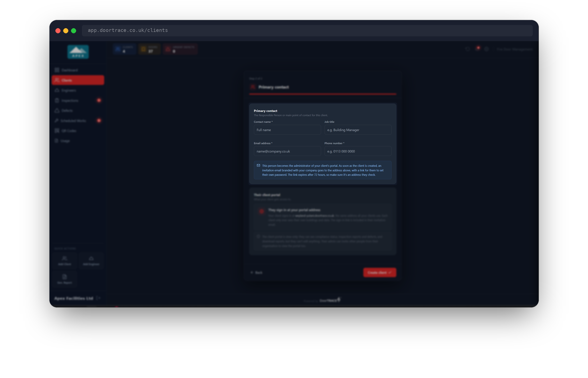Screen dimensions: 588x378
Task: Click the red Create client button
Action: [x=379, y=272]
